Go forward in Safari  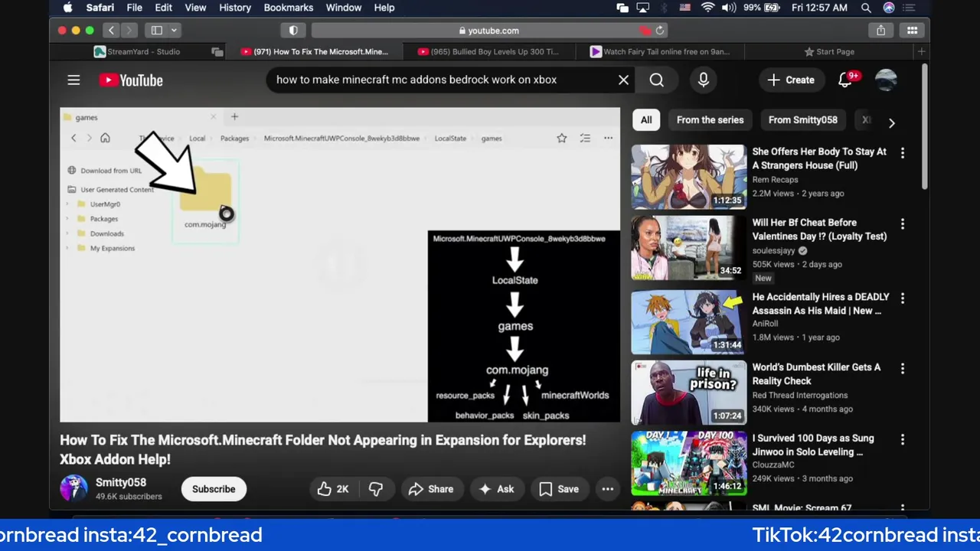pos(129,31)
